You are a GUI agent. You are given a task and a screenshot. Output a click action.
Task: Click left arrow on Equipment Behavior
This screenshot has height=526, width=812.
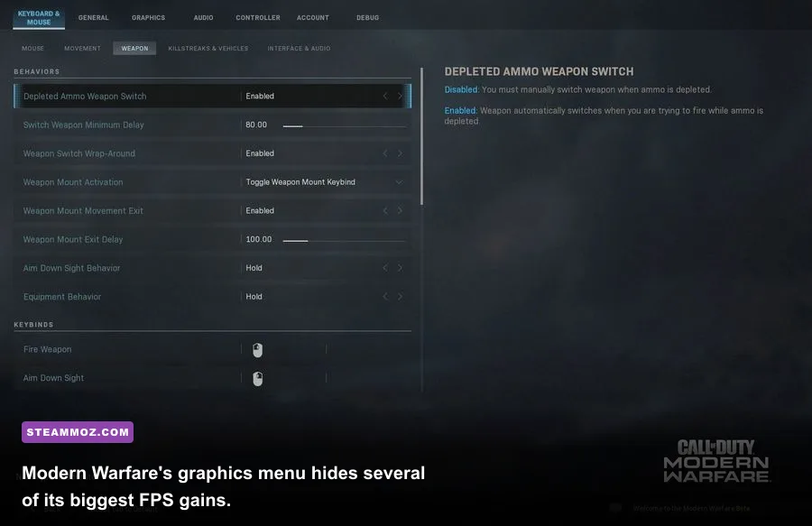(x=385, y=297)
